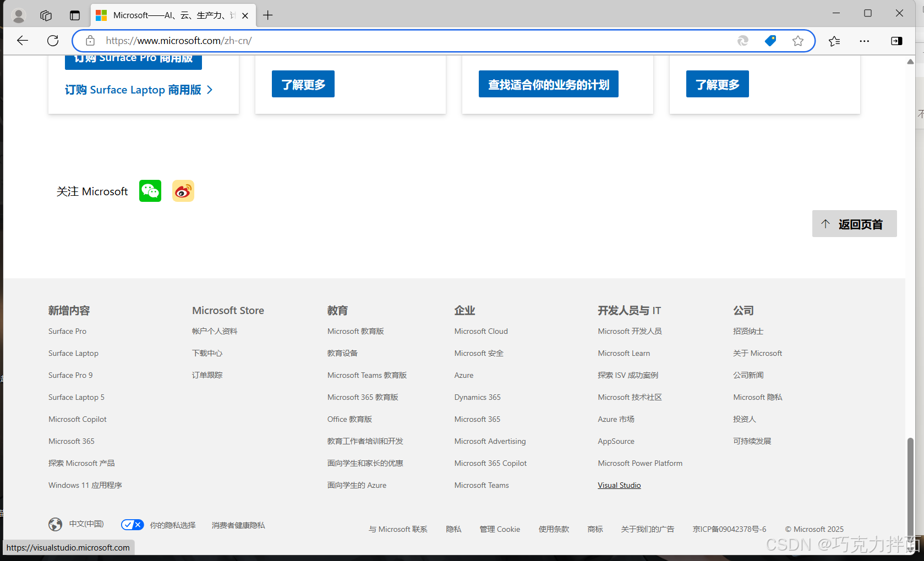Open 京ICP备09042378号-6 link
This screenshot has height=561, width=924.
tap(729, 529)
